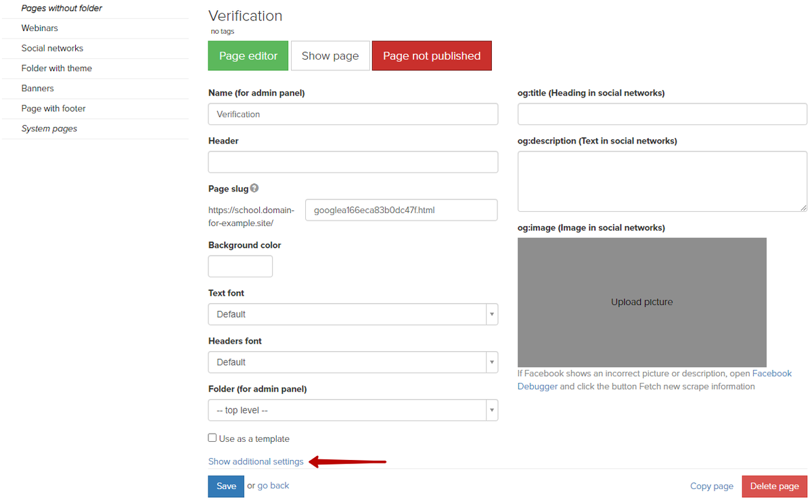Screen dimensions: 812x504
Task: Delete this page with red button
Action: 775,486
